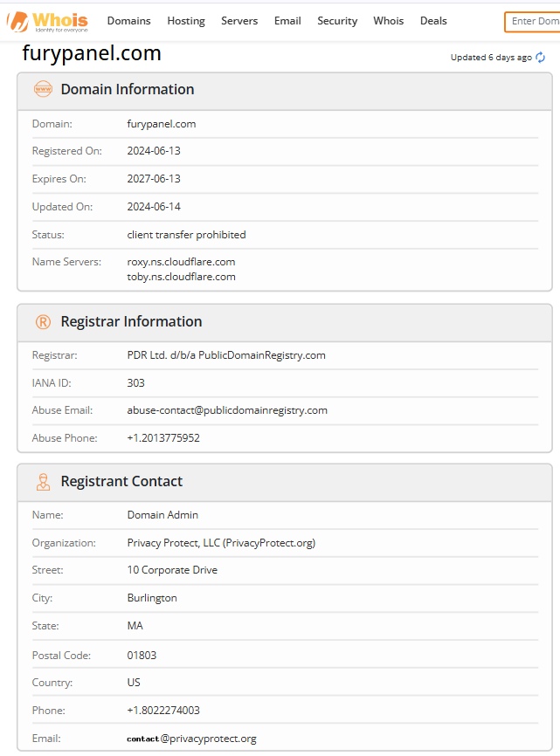The height and width of the screenshot is (756, 560).
Task: Click the abuse phone number +1.2013775952
Action: tap(163, 438)
